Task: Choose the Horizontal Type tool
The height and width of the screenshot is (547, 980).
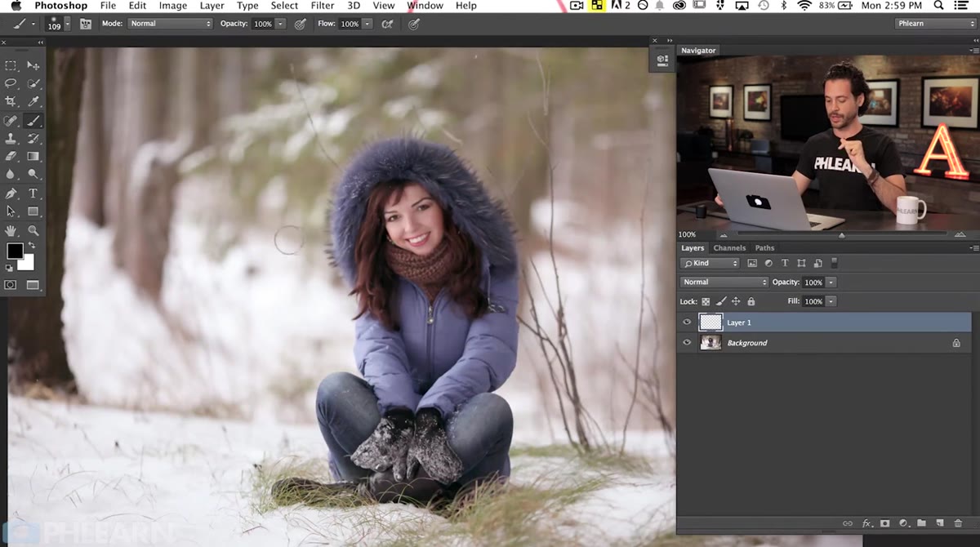Action: coord(33,193)
